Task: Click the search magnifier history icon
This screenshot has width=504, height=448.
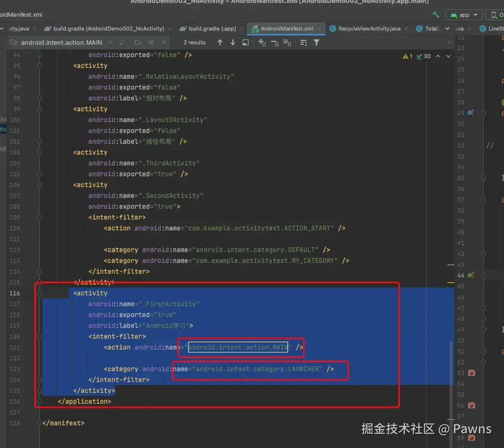Action: coord(14,42)
